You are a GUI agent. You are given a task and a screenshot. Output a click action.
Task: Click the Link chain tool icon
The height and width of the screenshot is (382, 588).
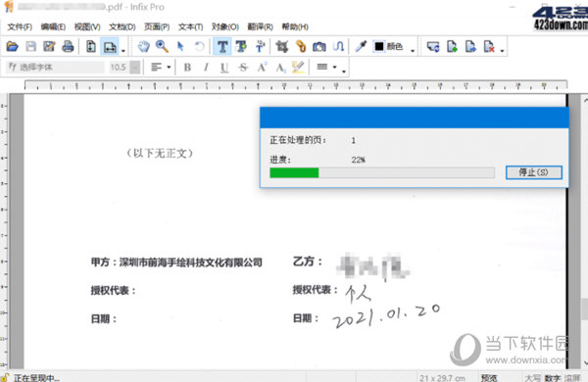pos(301,46)
